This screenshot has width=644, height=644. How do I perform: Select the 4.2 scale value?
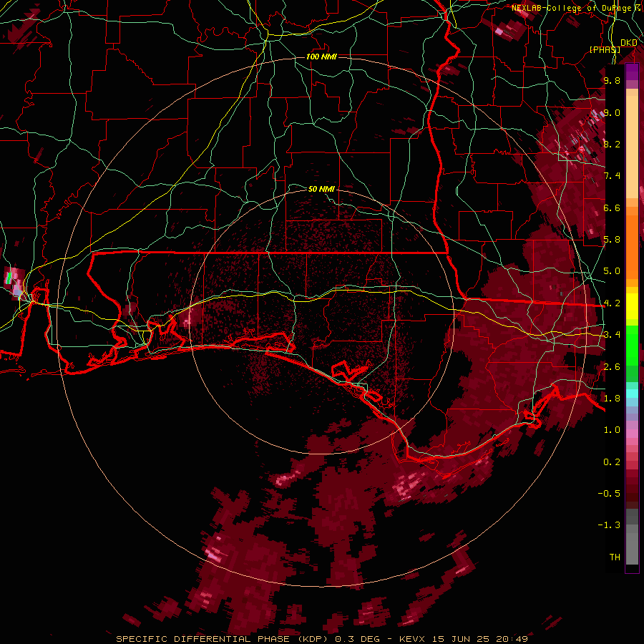[x=612, y=303]
